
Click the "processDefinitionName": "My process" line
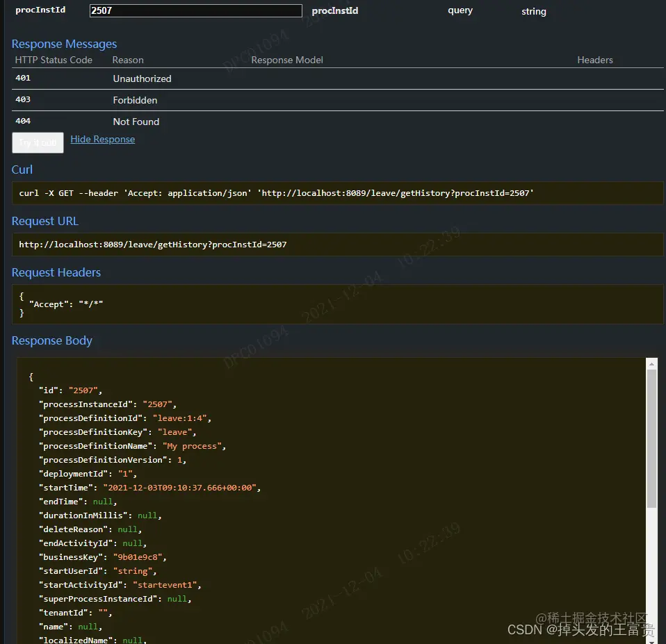133,446
